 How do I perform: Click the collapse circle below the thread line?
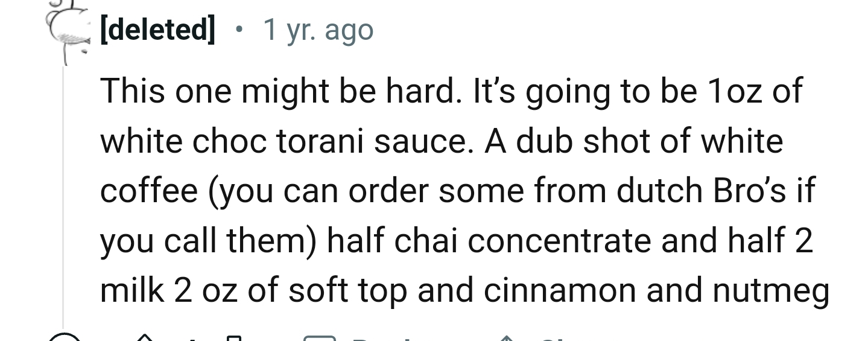[x=63, y=337]
